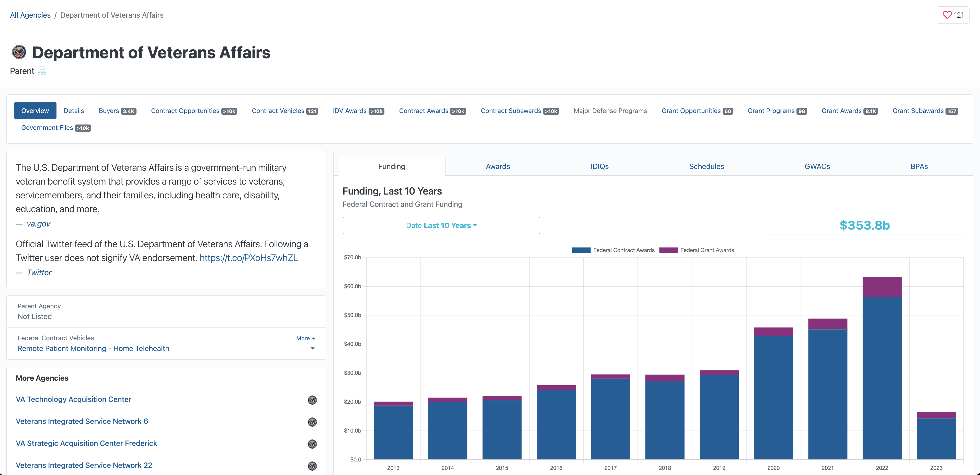Open the va.gov source link
Screen dimensions: 980x475
point(38,224)
